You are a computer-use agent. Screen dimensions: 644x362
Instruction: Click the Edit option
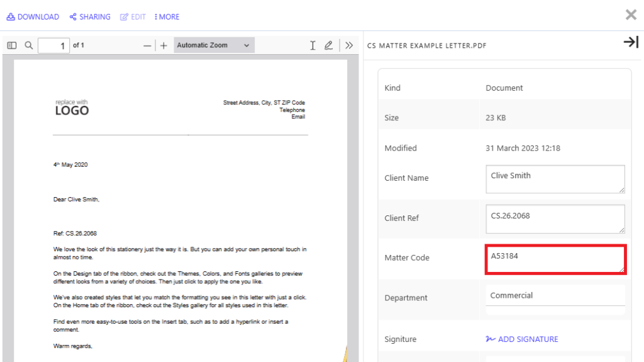tap(133, 17)
